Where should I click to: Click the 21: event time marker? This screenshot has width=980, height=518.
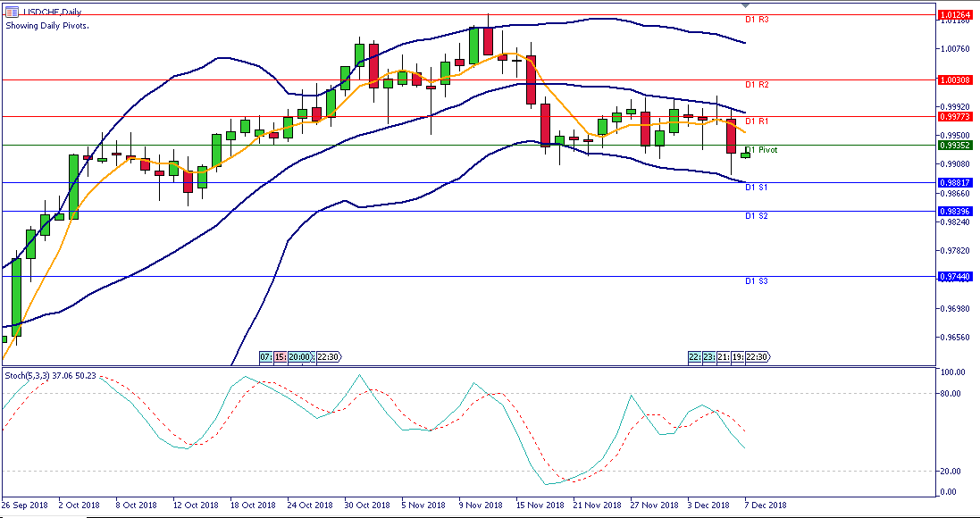(x=723, y=356)
